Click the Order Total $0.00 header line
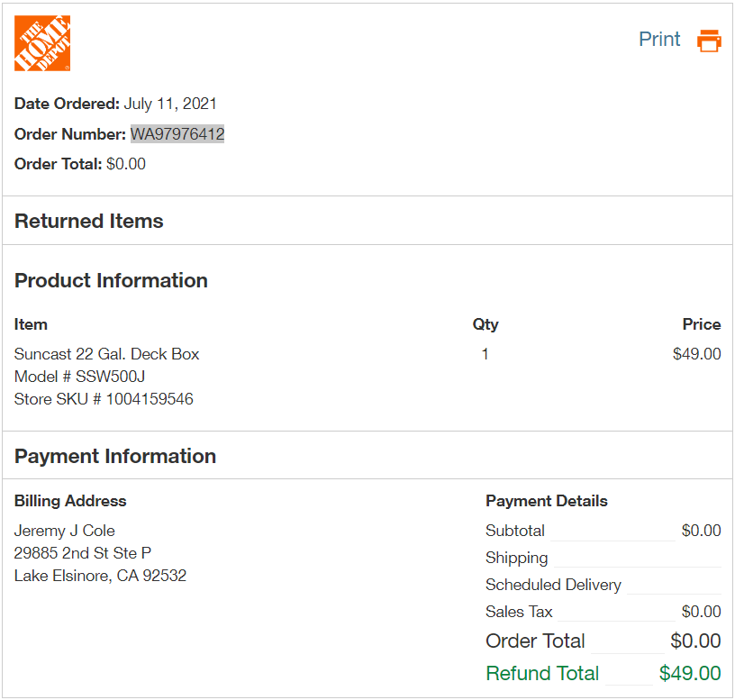Screen dimensions: 735x700 coord(79,164)
